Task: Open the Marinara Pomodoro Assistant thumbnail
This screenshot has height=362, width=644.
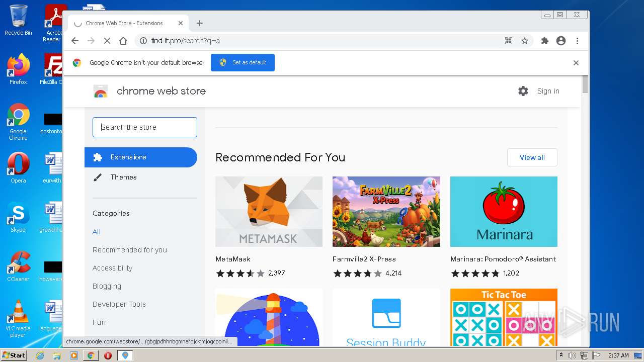Action: point(504,212)
